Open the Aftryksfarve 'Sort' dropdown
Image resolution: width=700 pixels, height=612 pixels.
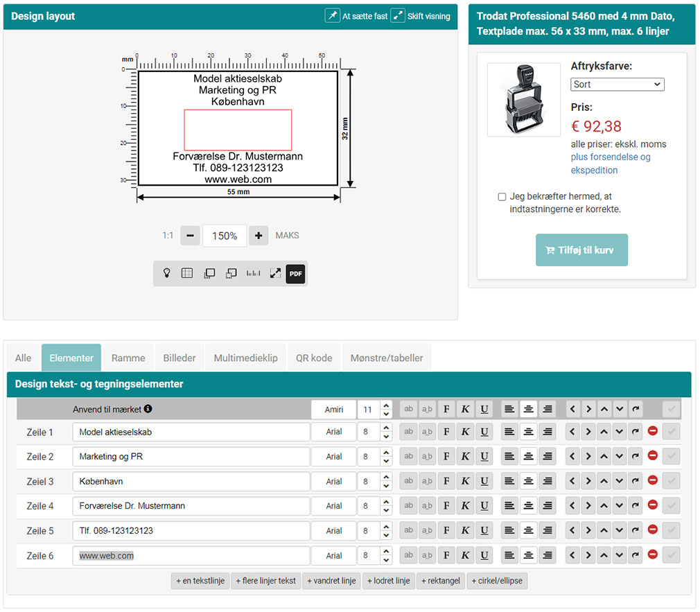tap(617, 85)
